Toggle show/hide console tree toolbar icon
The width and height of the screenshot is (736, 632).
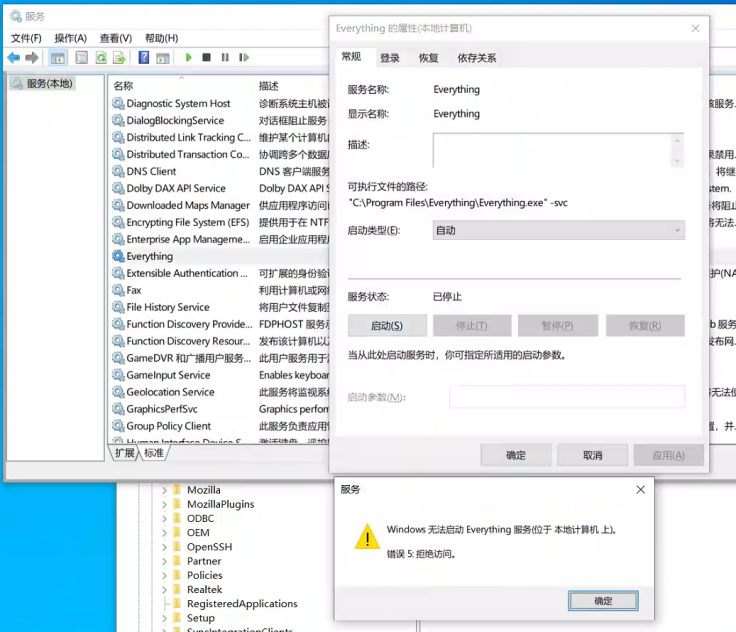point(58,58)
